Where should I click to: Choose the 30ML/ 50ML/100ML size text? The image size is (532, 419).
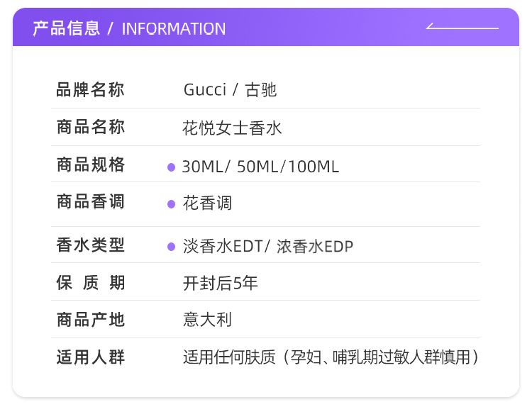[260, 167]
